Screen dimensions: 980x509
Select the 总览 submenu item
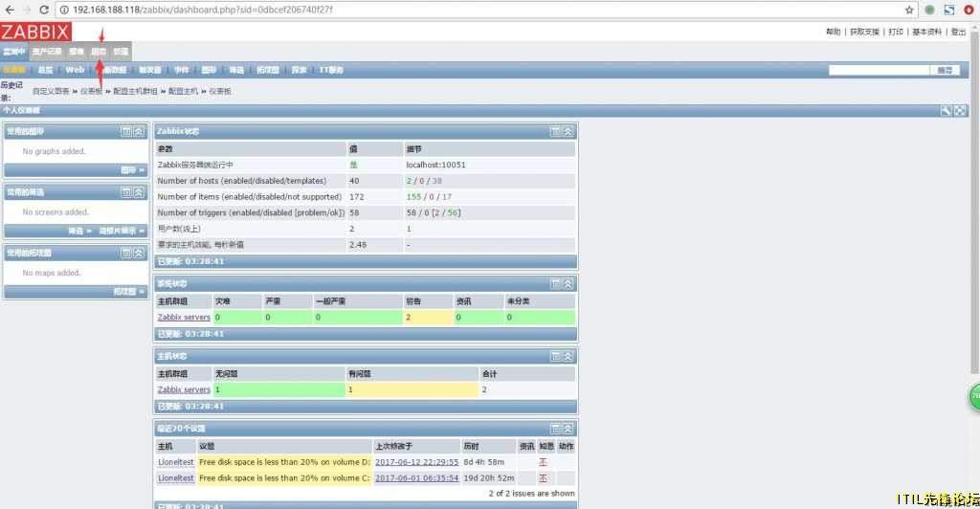[46, 70]
